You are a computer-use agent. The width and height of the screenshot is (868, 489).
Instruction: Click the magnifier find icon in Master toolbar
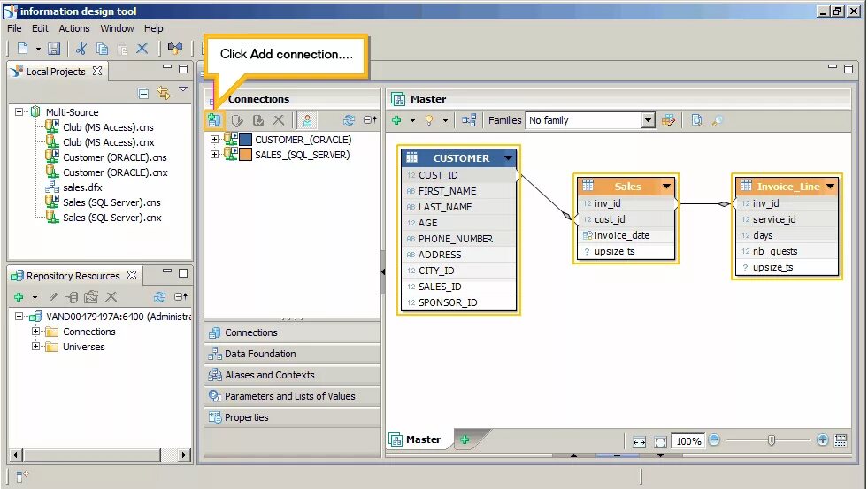click(x=718, y=120)
